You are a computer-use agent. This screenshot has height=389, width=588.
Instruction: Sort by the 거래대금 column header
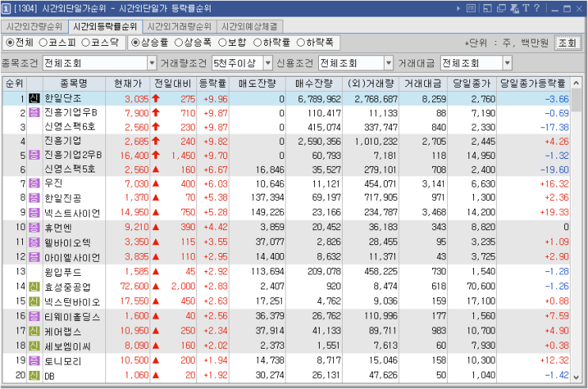pos(423,84)
